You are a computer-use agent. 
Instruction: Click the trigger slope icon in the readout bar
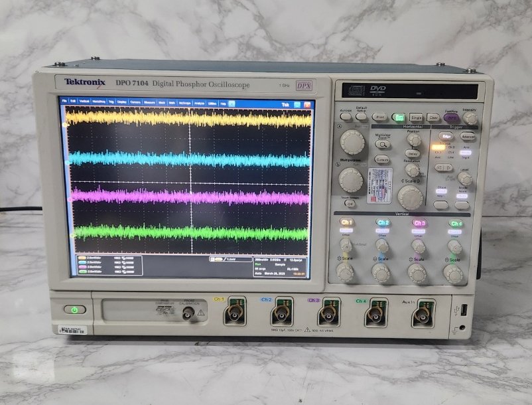226,258
